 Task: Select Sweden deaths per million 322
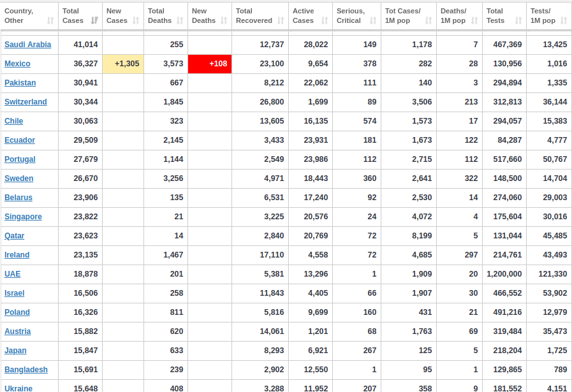tap(471, 178)
